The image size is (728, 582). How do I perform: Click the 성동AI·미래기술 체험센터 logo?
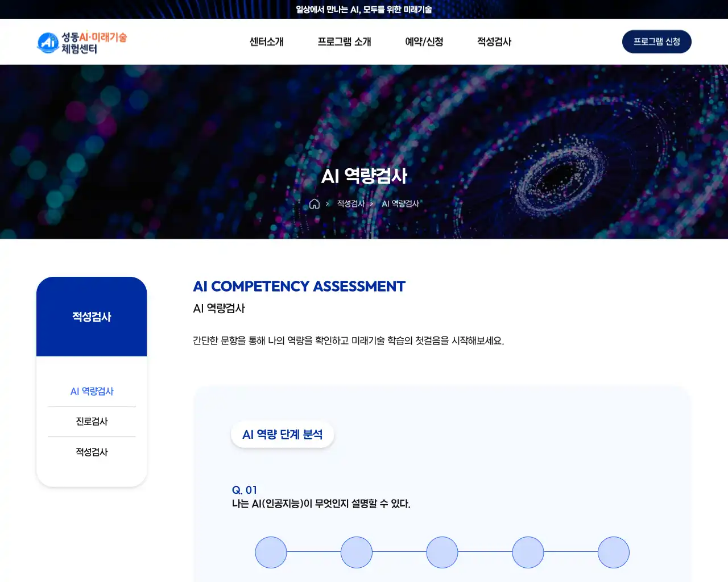point(82,43)
